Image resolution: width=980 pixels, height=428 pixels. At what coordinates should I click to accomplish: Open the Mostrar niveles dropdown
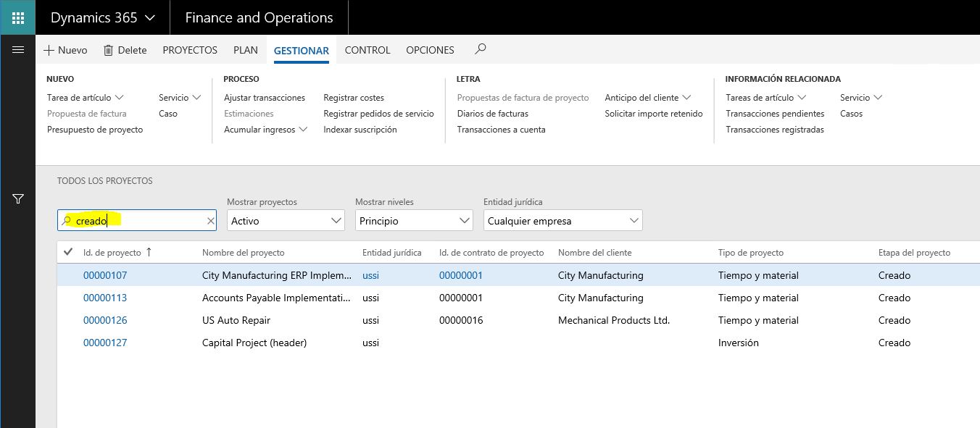(465, 221)
